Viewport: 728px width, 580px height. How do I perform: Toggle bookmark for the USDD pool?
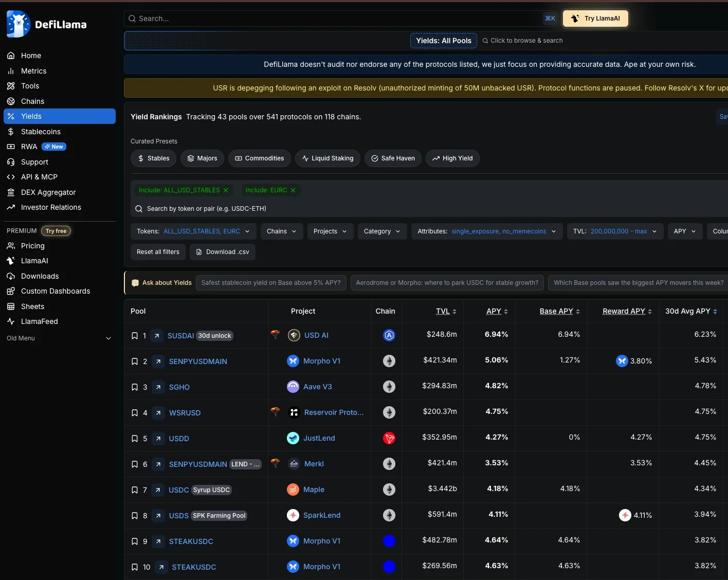point(135,439)
